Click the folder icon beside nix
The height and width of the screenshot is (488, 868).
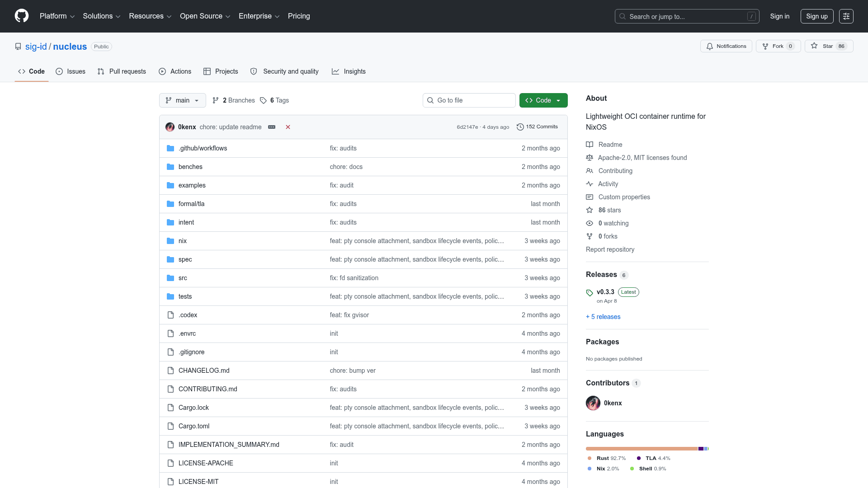(170, 241)
